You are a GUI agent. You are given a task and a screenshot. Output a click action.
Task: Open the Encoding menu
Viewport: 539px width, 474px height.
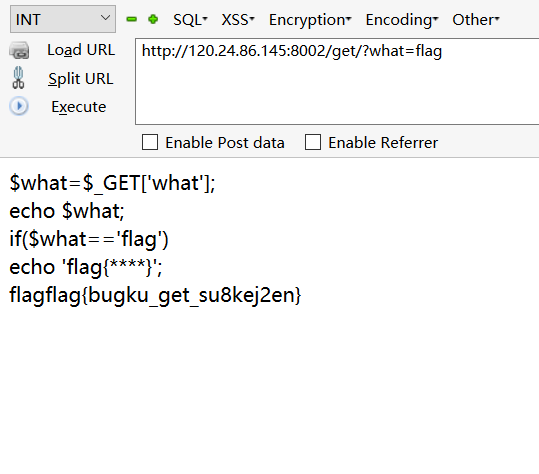402,20
